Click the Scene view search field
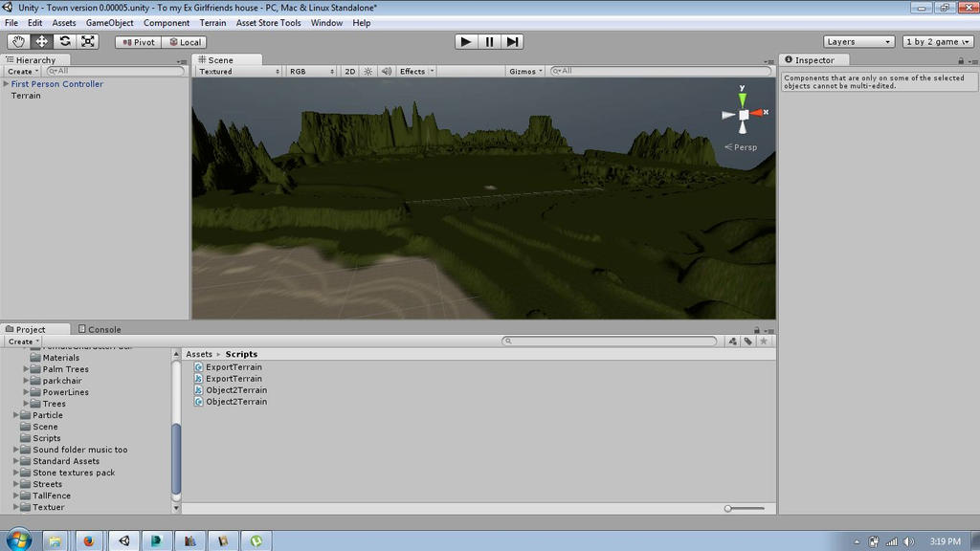 coord(660,71)
